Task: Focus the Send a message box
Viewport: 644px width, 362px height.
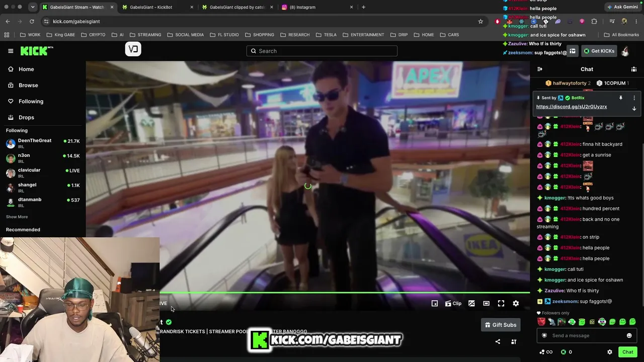Action: tap(587, 335)
